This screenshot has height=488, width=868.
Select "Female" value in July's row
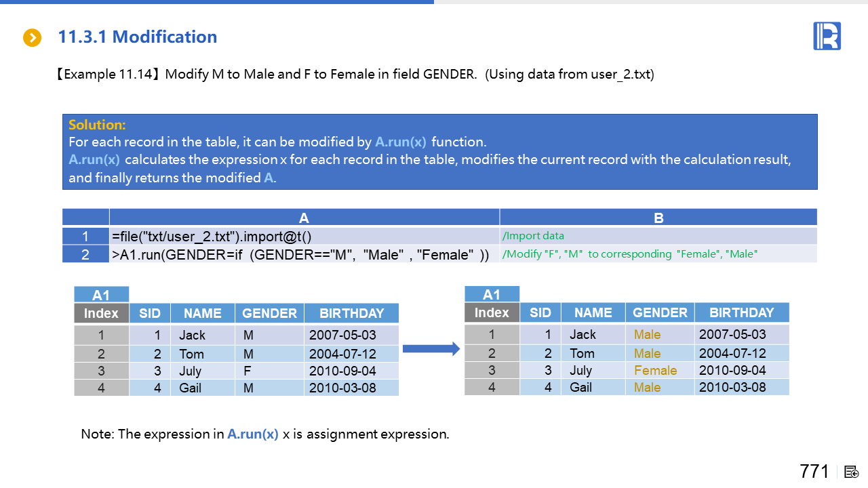[x=655, y=370]
